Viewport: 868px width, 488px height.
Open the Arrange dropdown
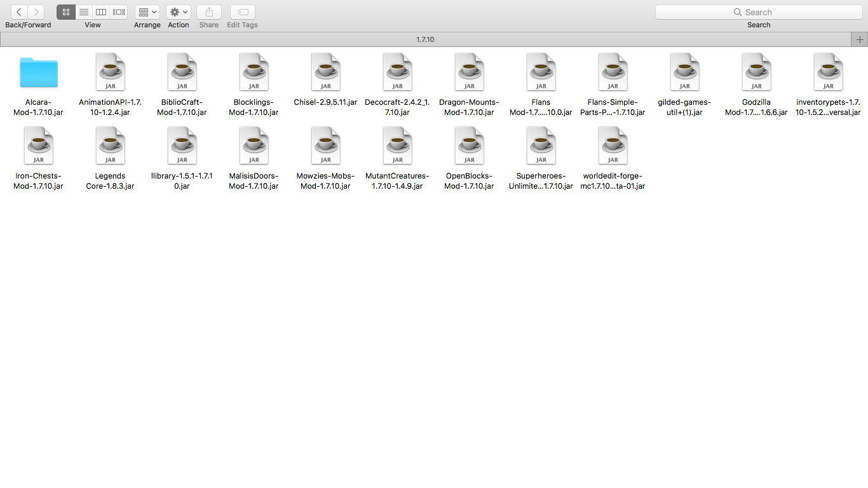(147, 12)
